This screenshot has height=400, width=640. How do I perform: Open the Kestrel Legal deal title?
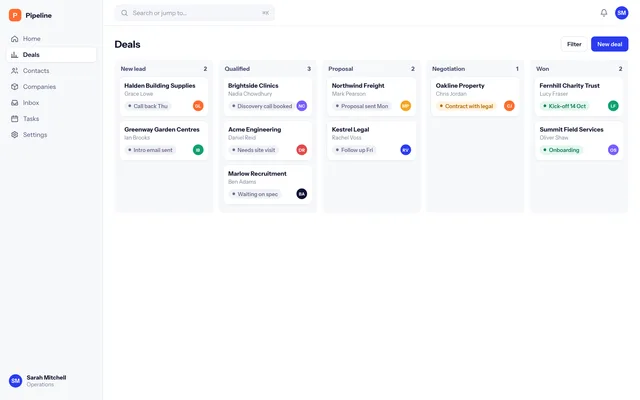350,130
